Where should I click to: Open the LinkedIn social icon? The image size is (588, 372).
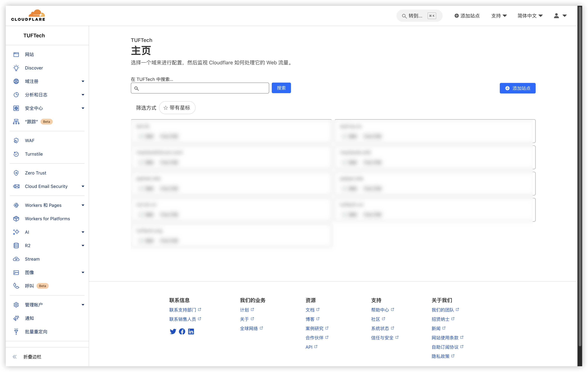(x=191, y=331)
